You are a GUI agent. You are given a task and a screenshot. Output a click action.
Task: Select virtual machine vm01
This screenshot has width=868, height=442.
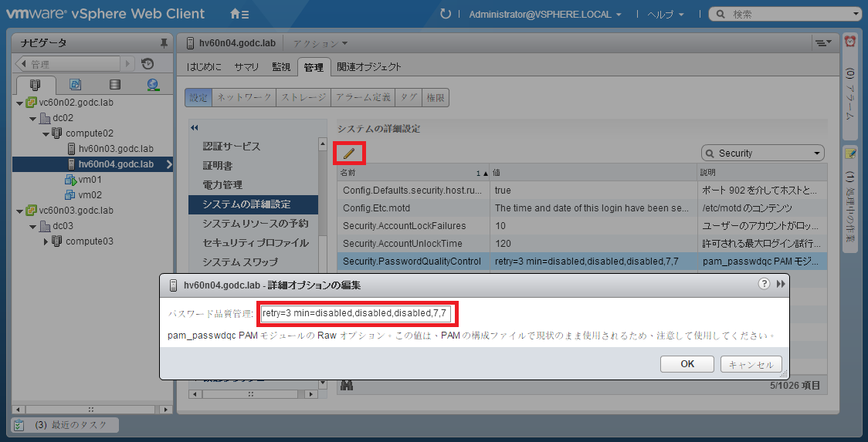pyautogui.click(x=83, y=180)
